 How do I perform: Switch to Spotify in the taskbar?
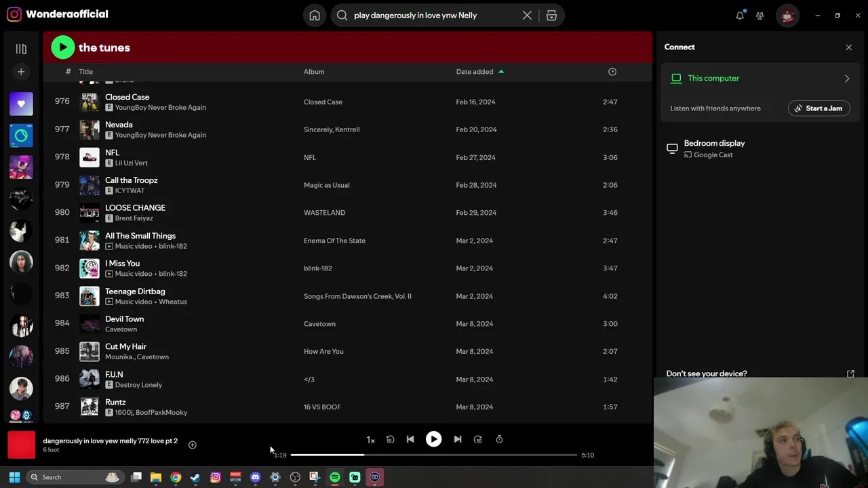pos(335,477)
